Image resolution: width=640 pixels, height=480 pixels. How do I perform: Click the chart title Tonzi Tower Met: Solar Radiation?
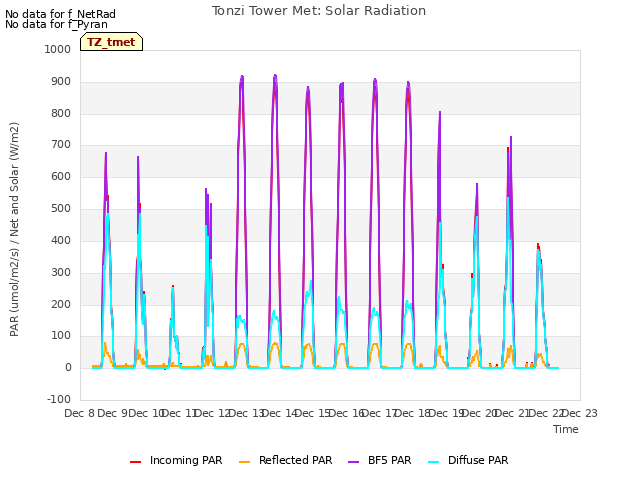pyautogui.click(x=319, y=11)
